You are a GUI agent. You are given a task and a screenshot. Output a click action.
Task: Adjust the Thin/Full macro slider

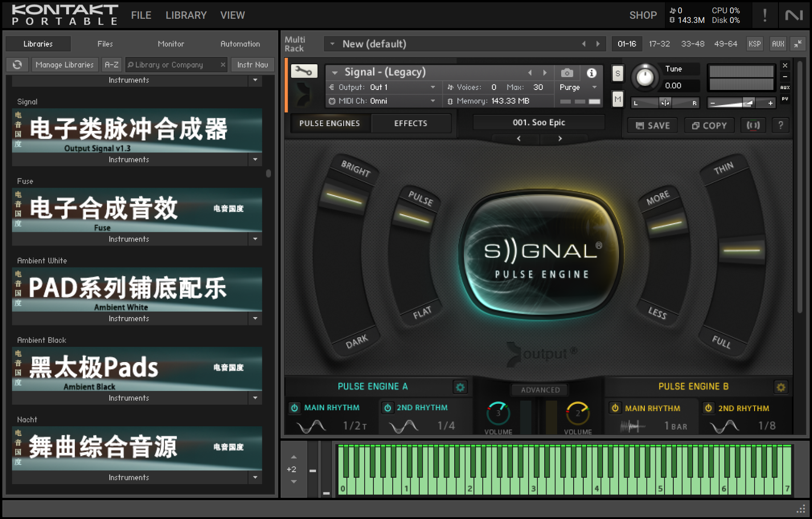pyautogui.click(x=741, y=250)
